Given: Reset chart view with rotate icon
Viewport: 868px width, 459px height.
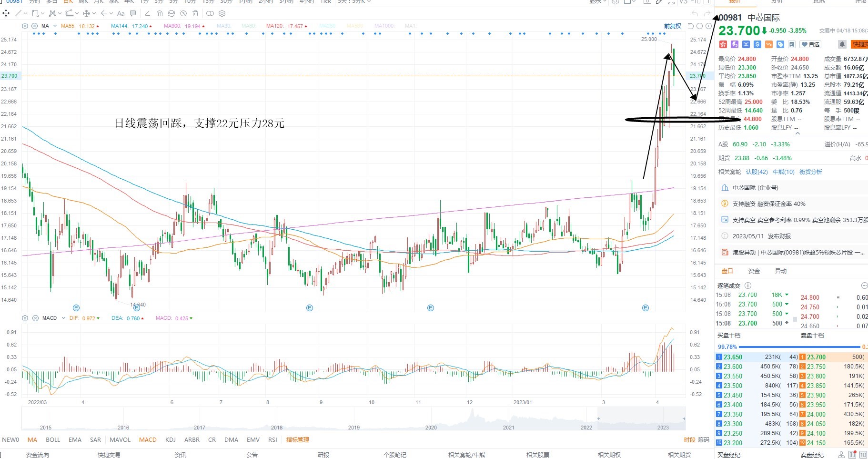Looking at the screenshot, I should pos(691,26).
